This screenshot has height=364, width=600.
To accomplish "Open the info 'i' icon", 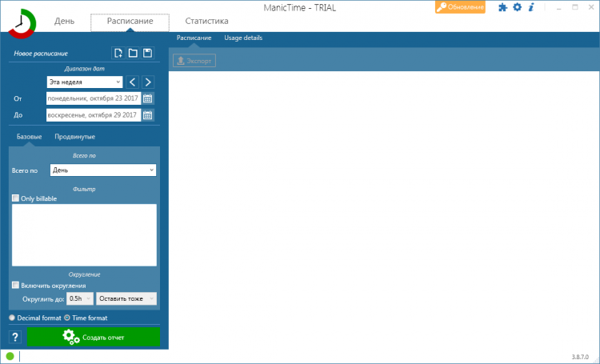I will (531, 7).
